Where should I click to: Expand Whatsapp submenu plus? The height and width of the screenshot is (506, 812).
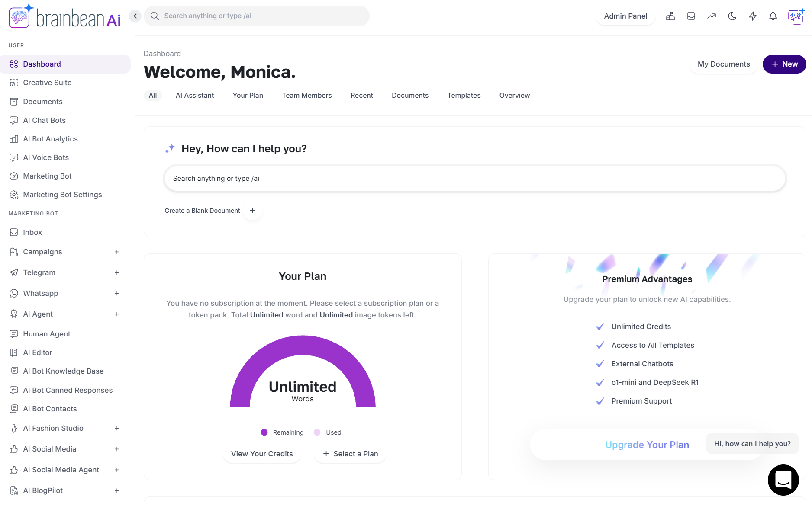point(117,293)
